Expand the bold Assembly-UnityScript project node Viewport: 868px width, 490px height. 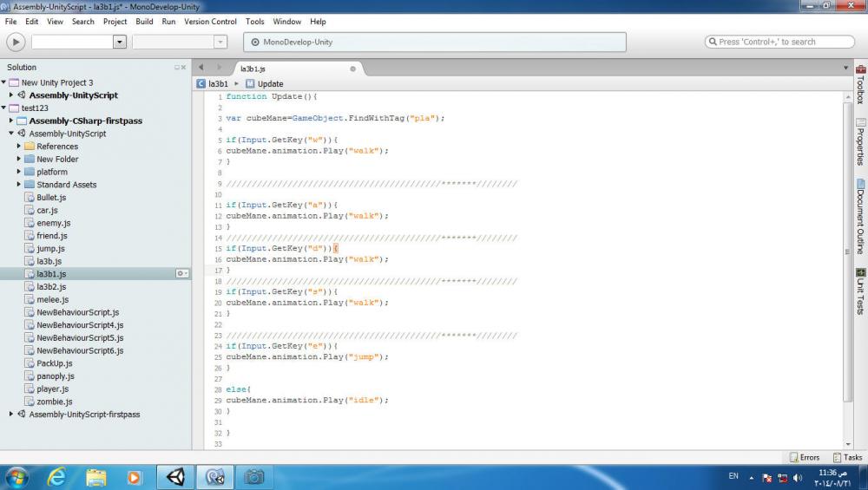(11, 95)
